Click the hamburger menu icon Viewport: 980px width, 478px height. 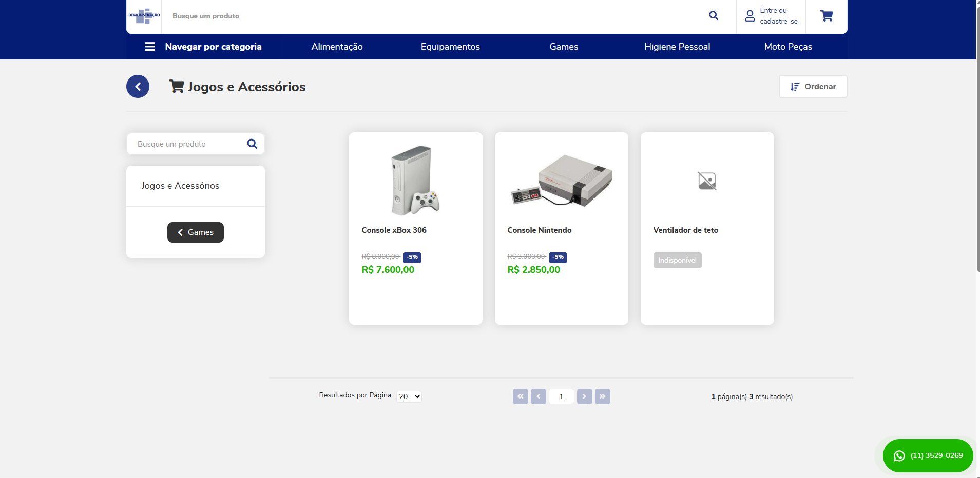150,47
